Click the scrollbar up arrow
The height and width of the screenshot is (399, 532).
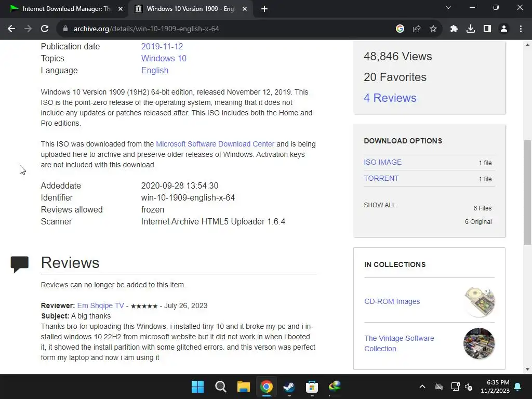[527, 45]
